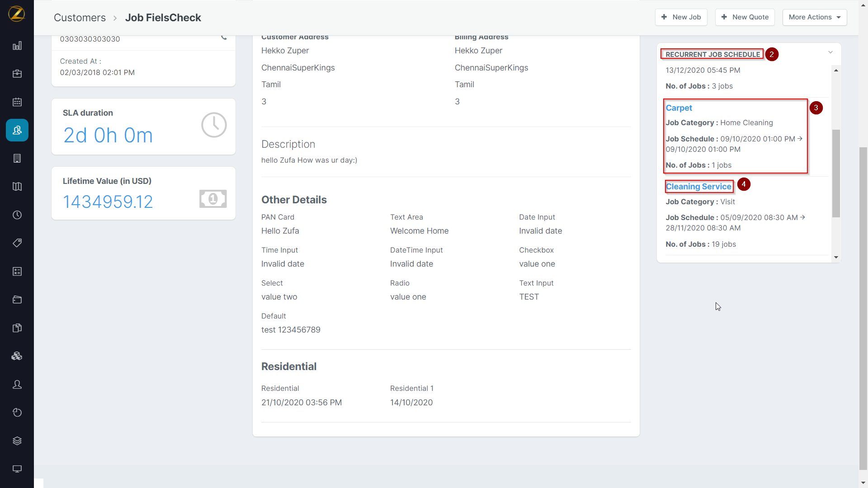Open the price tag icon in sidebar
The width and height of the screenshot is (868, 488).
point(17,243)
